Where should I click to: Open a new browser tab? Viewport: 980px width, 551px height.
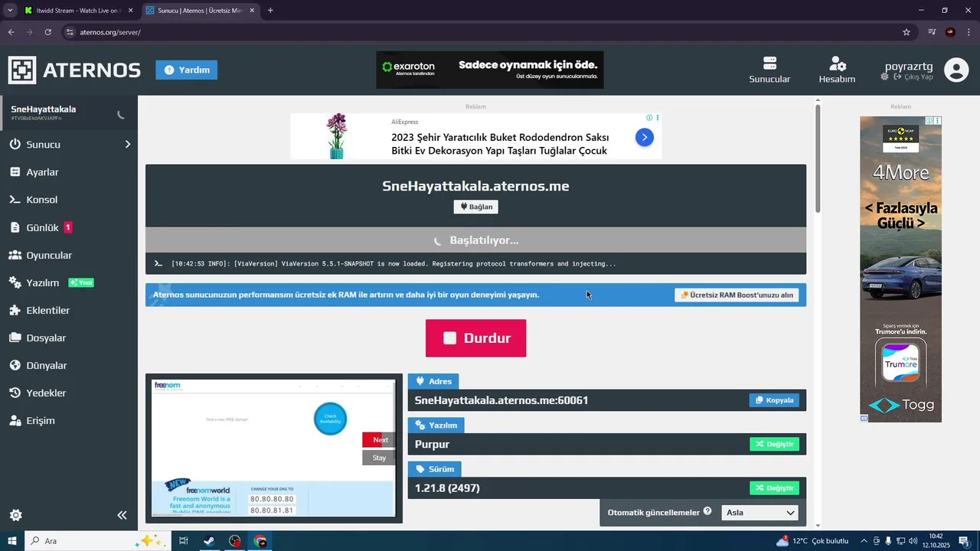click(x=270, y=11)
